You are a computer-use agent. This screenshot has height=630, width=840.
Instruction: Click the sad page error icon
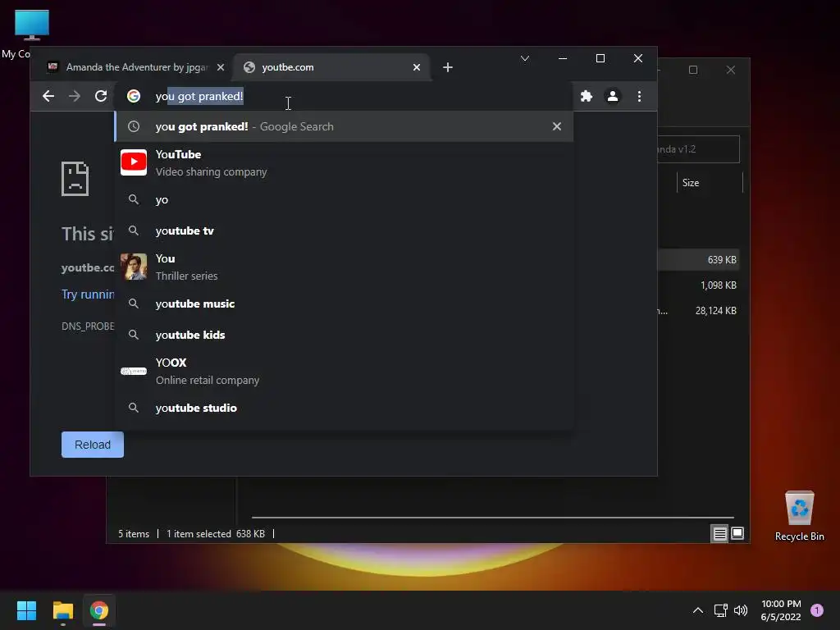(x=75, y=178)
